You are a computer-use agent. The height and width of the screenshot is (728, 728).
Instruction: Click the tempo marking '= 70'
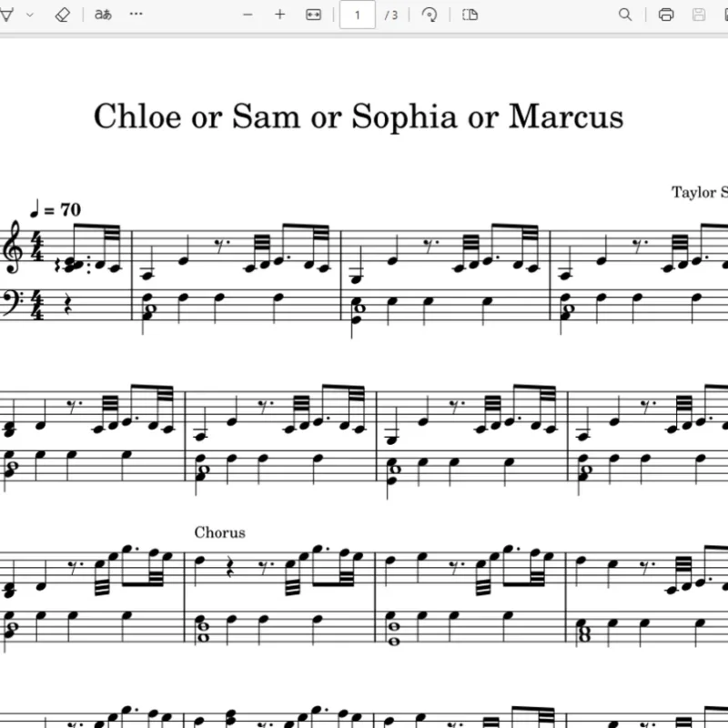pos(56,209)
